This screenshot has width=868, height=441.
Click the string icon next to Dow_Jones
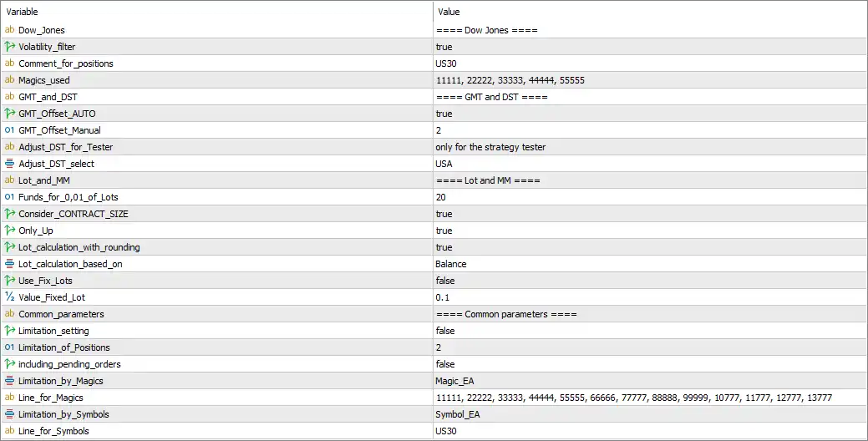[x=9, y=30]
